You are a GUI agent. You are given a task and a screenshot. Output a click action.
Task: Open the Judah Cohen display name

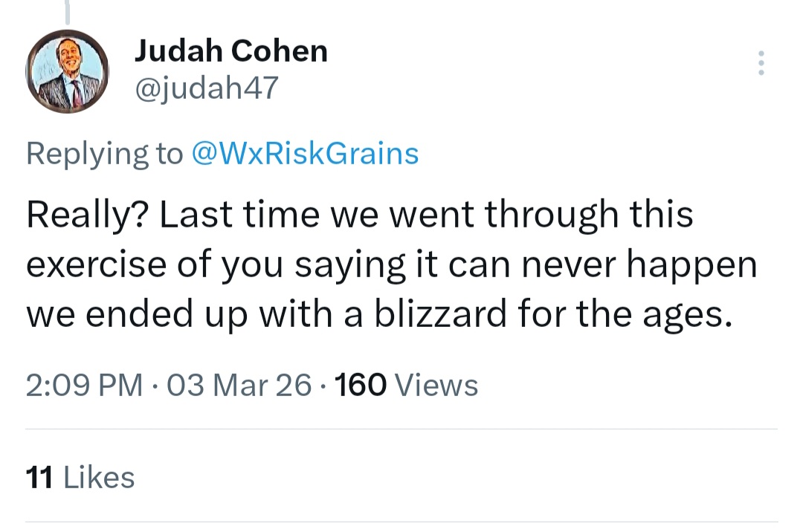click(x=230, y=51)
